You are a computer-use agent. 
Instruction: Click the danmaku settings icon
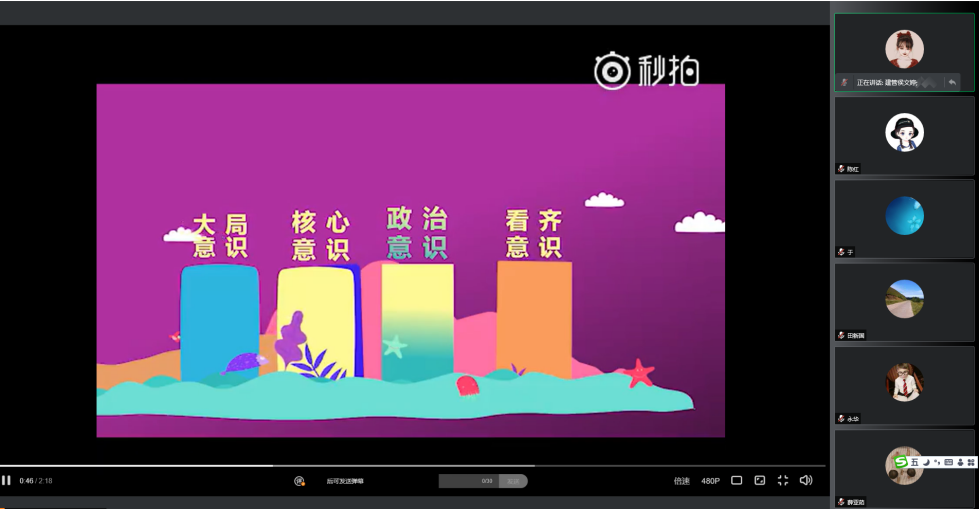point(299,481)
